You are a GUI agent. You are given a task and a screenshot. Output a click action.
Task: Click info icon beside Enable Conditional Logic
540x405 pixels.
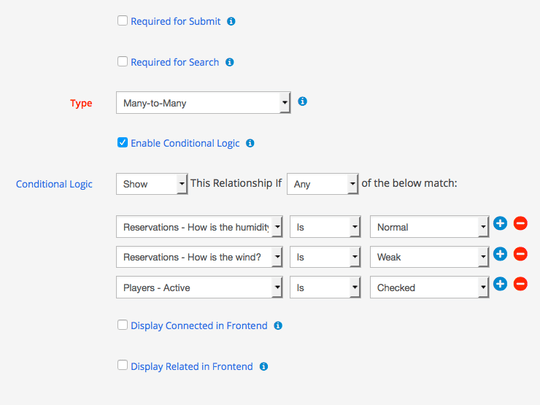[250, 143]
